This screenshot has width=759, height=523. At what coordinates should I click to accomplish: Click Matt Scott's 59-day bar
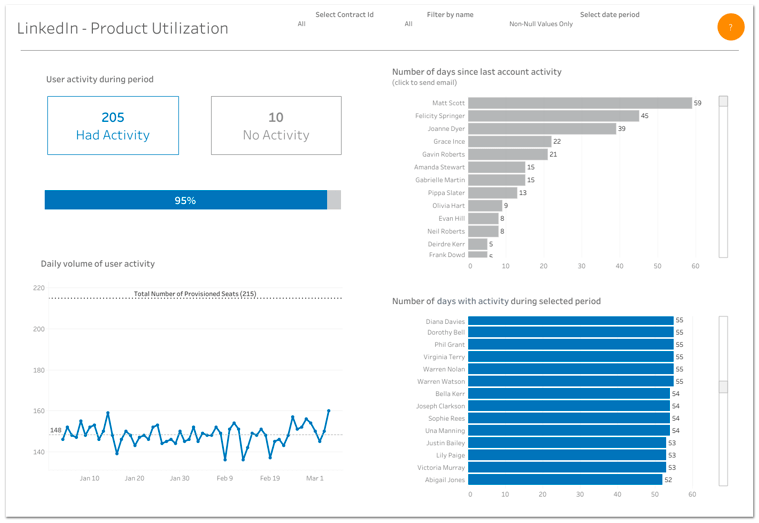[x=580, y=103]
